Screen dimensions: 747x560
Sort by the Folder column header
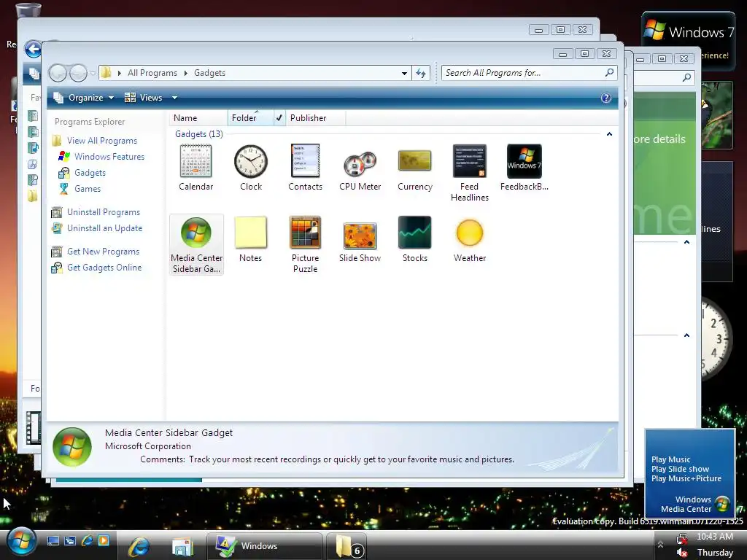pyautogui.click(x=251, y=117)
